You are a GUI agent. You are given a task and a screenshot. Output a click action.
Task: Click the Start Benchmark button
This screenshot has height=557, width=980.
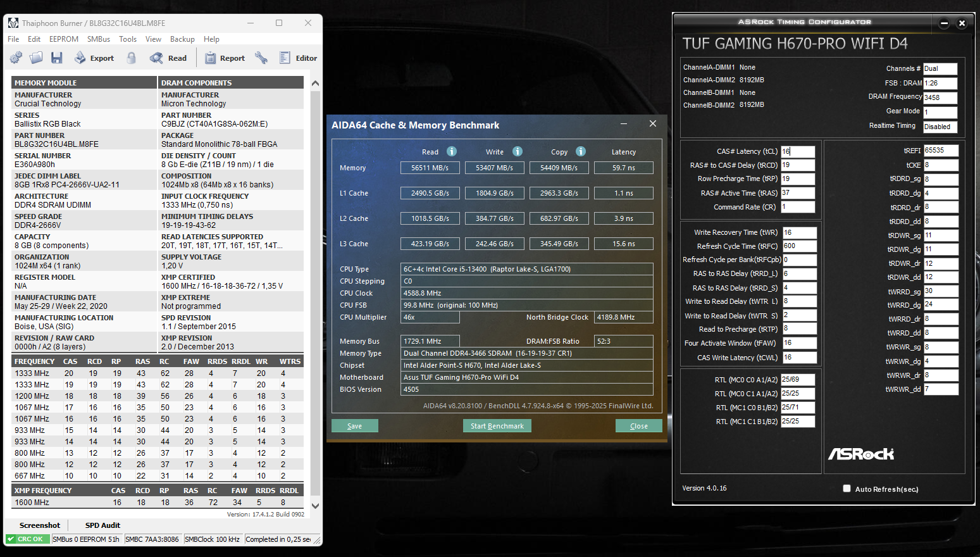(x=497, y=426)
